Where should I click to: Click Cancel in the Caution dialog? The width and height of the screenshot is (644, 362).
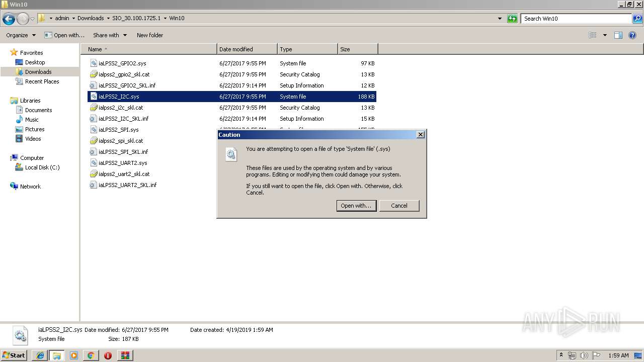[x=399, y=206]
